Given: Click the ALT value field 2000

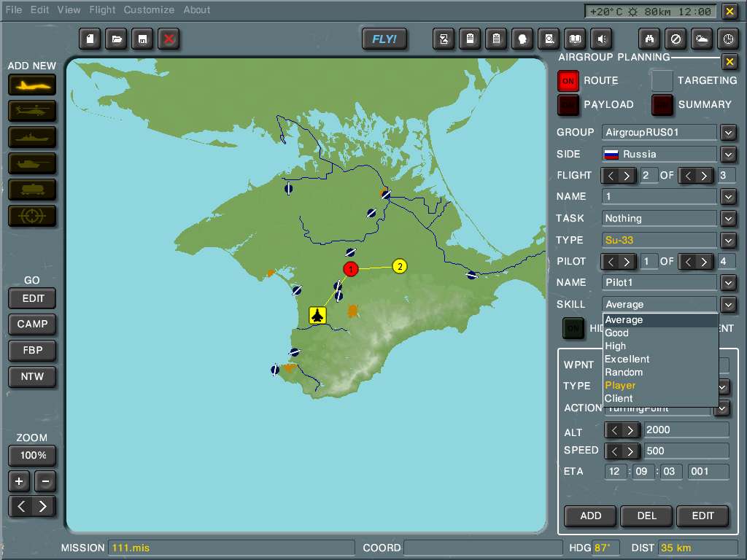Looking at the screenshot, I should [686, 430].
